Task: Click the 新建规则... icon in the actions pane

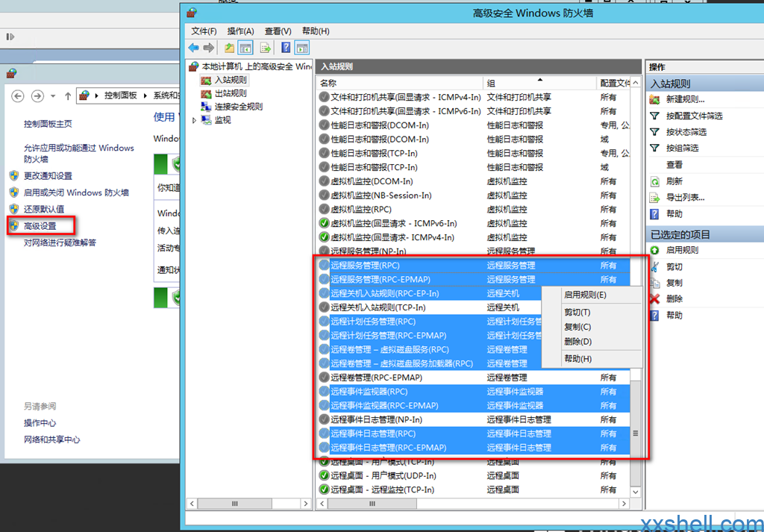Action: 655,99
